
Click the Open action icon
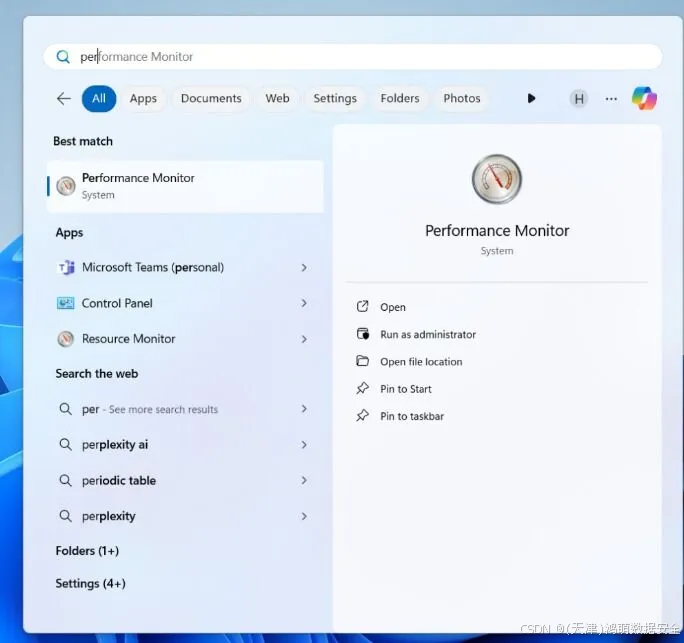click(363, 307)
